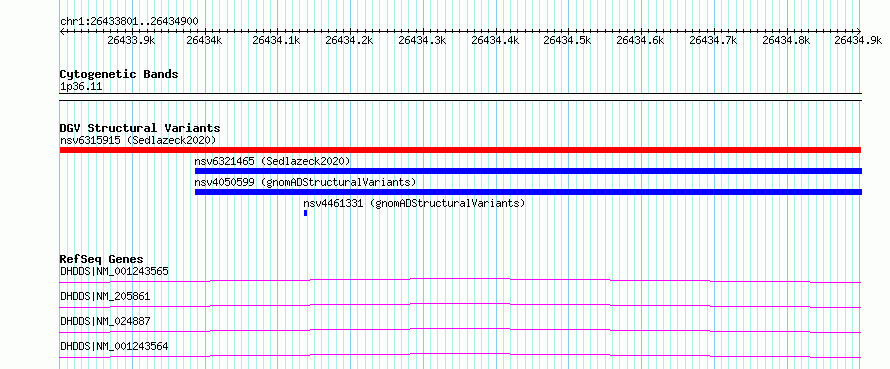Image resolution: width=890 pixels, height=369 pixels.
Task: Open the nsv6321465 (Sedlazeck2020) label
Action: coord(272,161)
